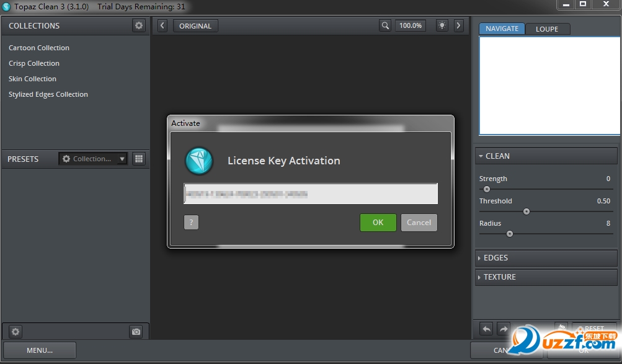Select Crisp Collection

34,63
